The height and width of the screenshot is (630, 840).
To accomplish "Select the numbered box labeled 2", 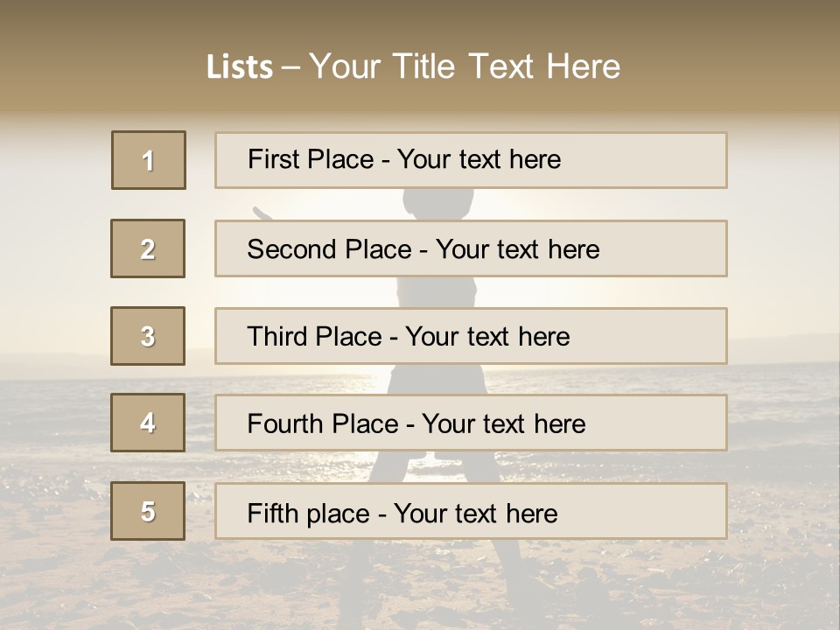I will click(x=148, y=248).
